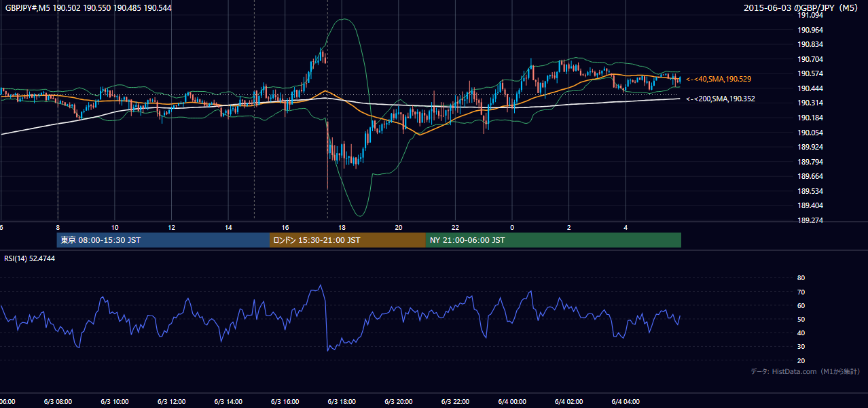Image resolution: width=868 pixels, height=408 pixels.
Task: Click the RSI scale value 50
Action: click(801, 319)
